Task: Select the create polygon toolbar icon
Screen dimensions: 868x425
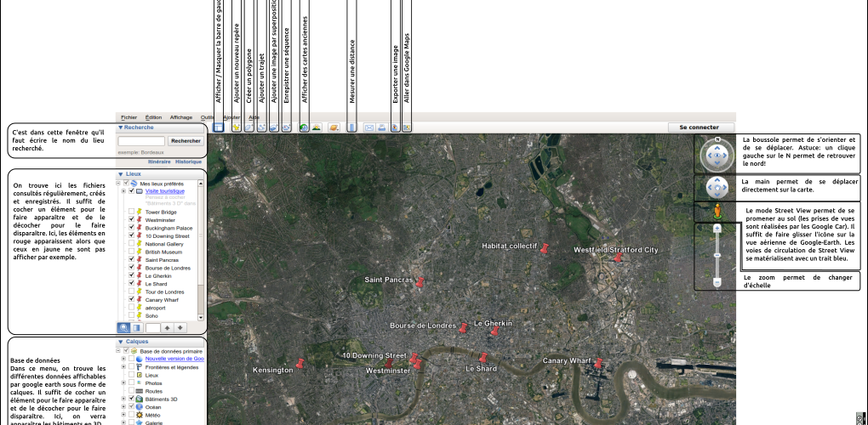Action: 249,127
